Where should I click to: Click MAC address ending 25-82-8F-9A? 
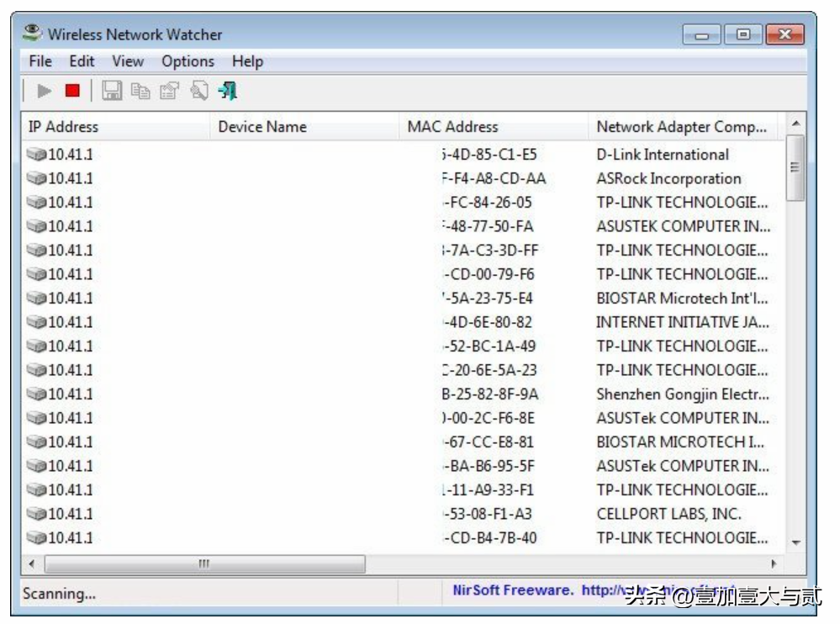point(489,394)
